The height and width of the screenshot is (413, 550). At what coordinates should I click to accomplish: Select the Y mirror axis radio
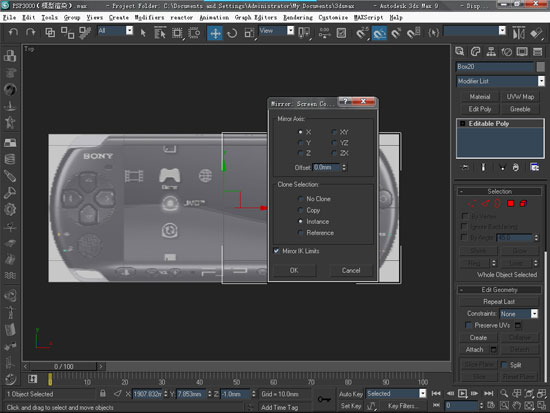tap(300, 143)
